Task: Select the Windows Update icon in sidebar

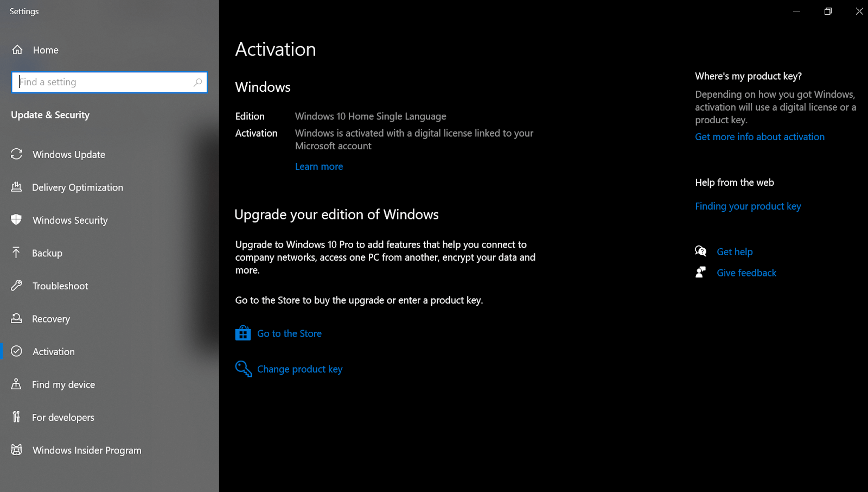Action: (x=17, y=154)
